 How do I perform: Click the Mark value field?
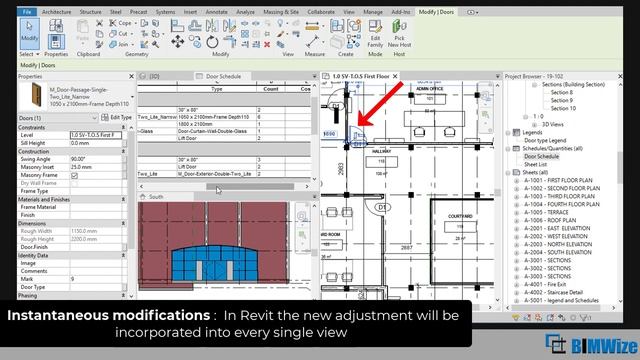[x=96, y=279]
